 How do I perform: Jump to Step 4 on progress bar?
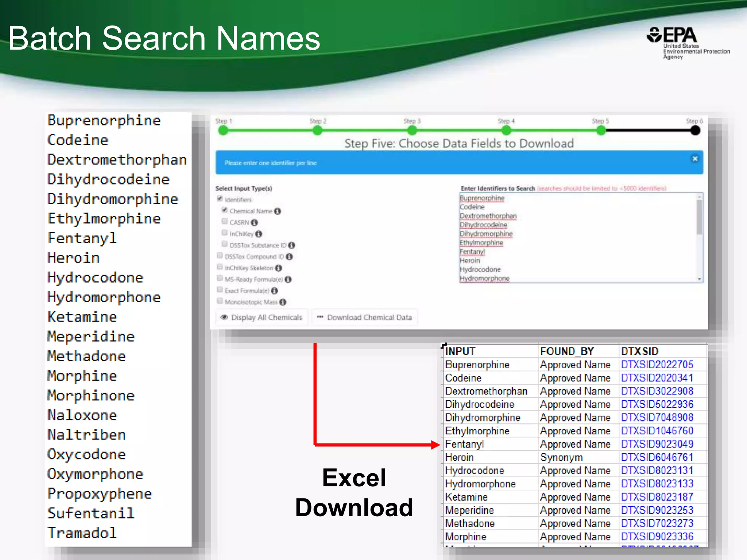pyautogui.click(x=506, y=131)
